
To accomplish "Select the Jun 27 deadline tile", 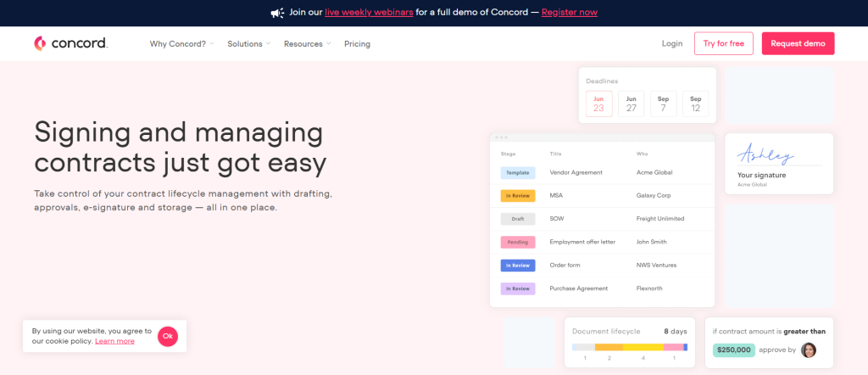I will pyautogui.click(x=631, y=104).
